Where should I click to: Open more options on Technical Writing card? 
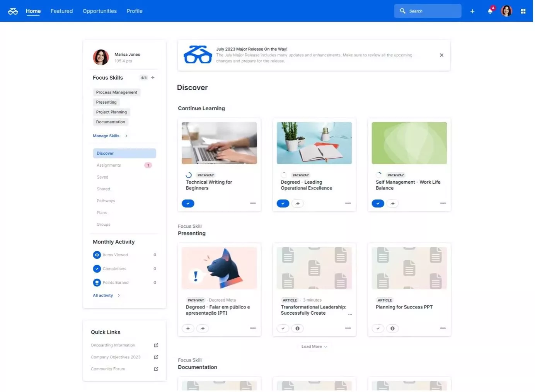254,204
